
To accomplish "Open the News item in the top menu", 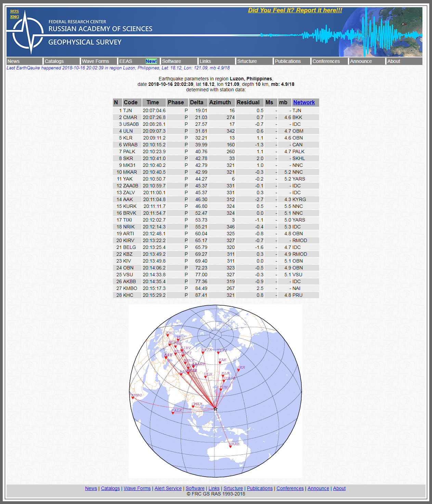I will (14, 61).
